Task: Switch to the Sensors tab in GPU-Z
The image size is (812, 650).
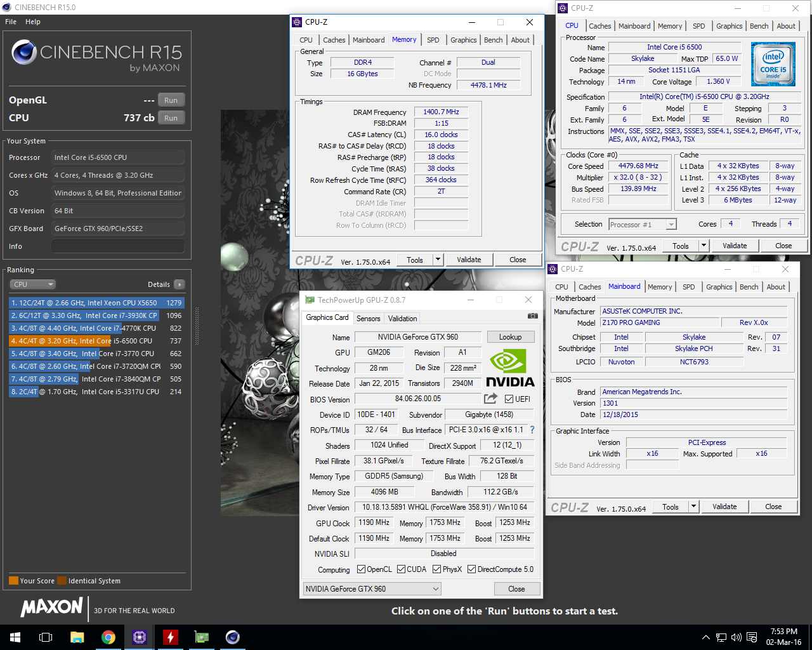Action: 368,319
